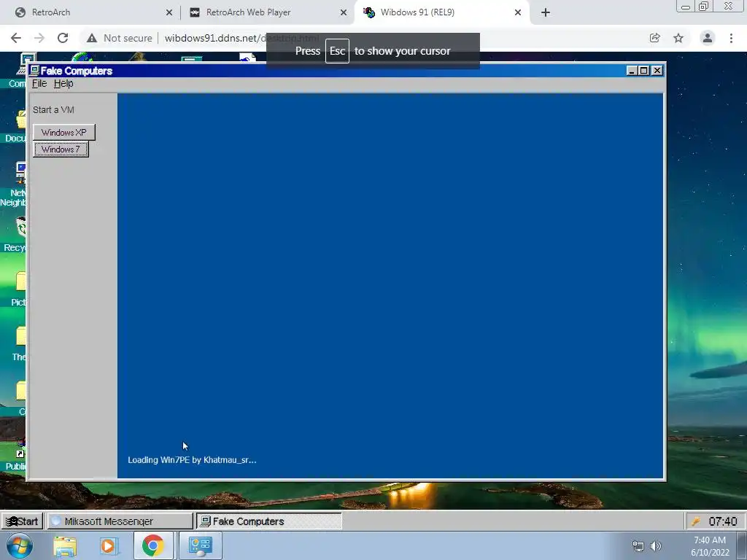Image resolution: width=747 pixels, height=560 pixels.
Task: Open the Chrome profile icon
Action: coord(708,38)
